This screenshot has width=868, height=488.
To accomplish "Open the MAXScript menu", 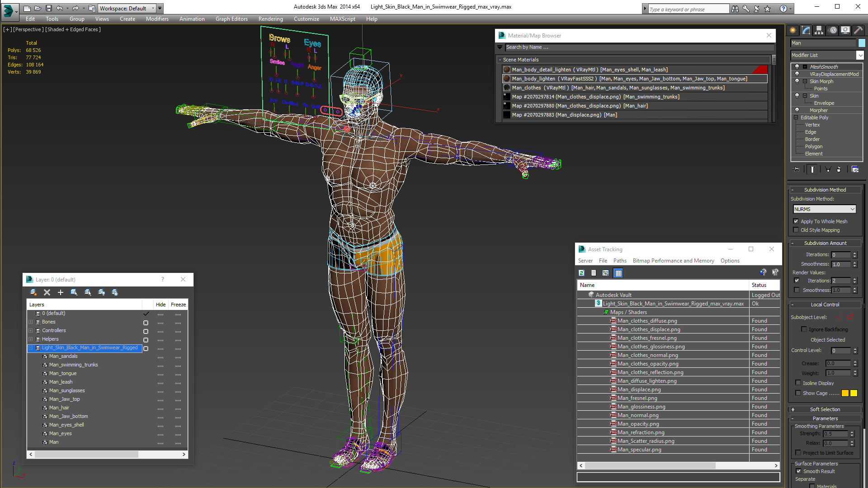I will (342, 19).
